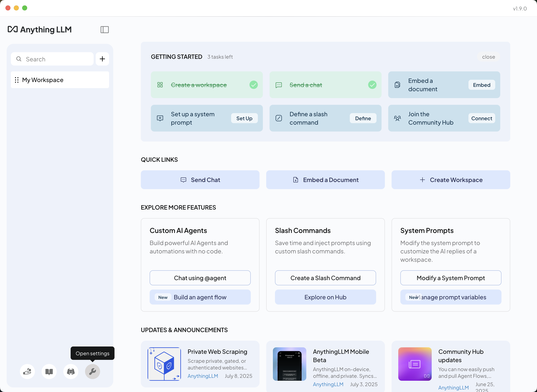This screenshot has height=392, width=537.
Task: Click the green checkmark on Send a chat
Action: tap(372, 85)
